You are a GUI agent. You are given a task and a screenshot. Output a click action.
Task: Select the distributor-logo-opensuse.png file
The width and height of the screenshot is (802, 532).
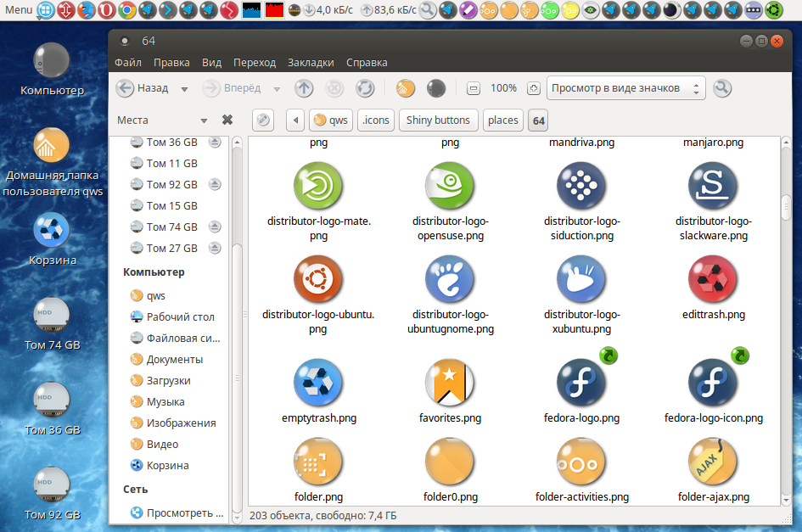(450, 201)
